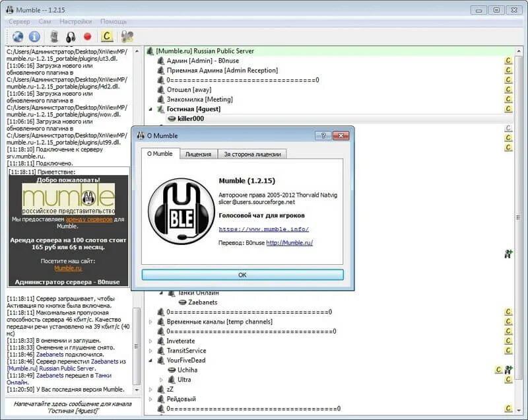Select the Админ [Admin] - B0nuse channel
The image size is (528, 420).
click(203, 61)
